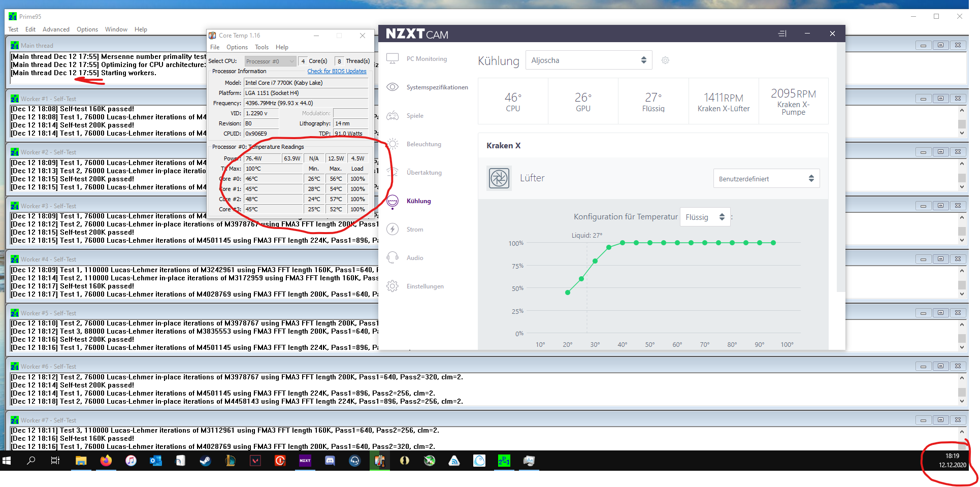Image resolution: width=980 pixels, height=487 pixels.
Task: Click the Kraken X-Lüfter 1411 RPM tile
Action: [x=724, y=101]
